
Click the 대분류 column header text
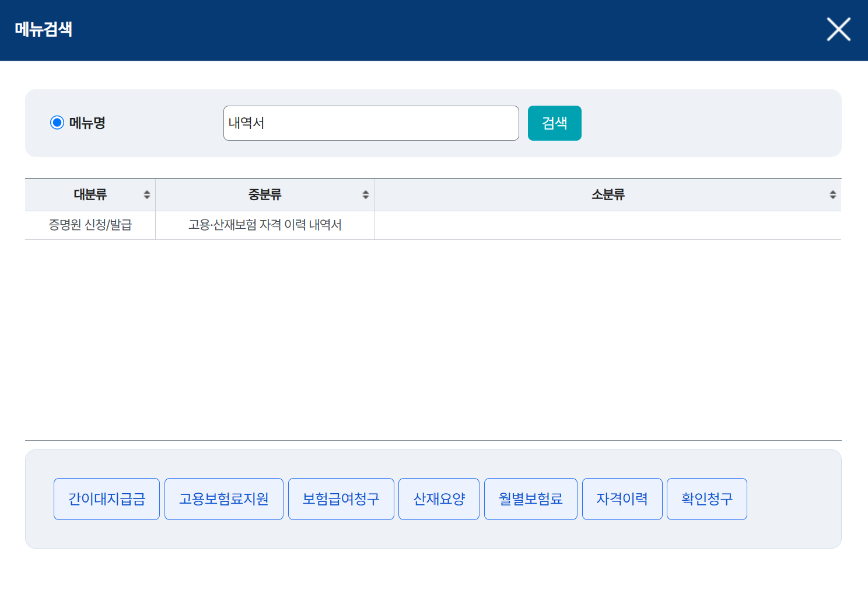(90, 195)
